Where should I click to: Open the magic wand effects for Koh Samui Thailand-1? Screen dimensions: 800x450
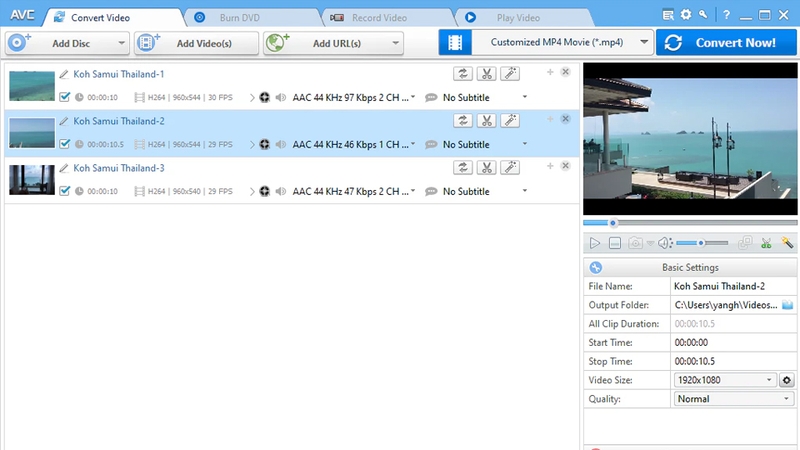(510, 73)
